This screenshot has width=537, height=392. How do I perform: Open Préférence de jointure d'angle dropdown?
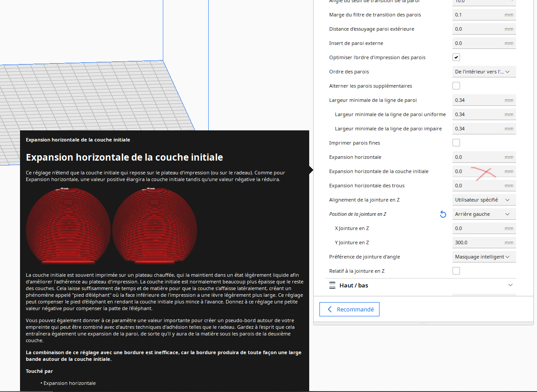(484, 257)
